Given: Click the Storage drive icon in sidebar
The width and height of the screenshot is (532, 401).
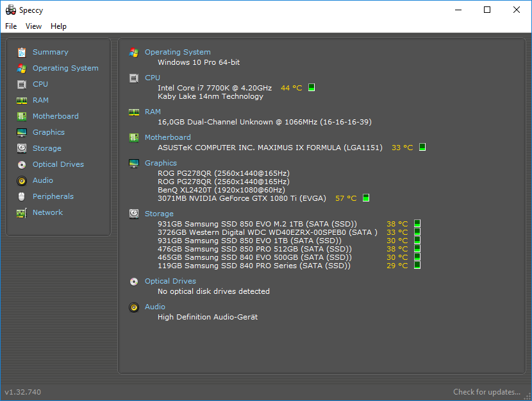Looking at the screenshot, I should (22, 149).
